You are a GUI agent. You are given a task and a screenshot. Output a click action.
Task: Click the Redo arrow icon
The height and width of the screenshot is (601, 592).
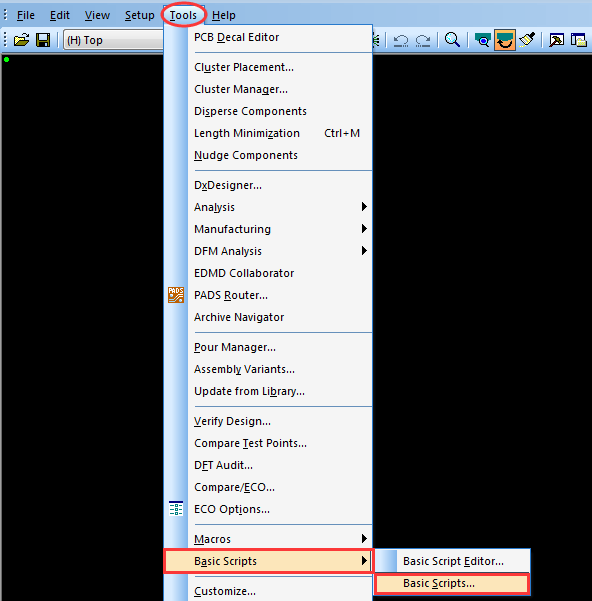click(423, 40)
